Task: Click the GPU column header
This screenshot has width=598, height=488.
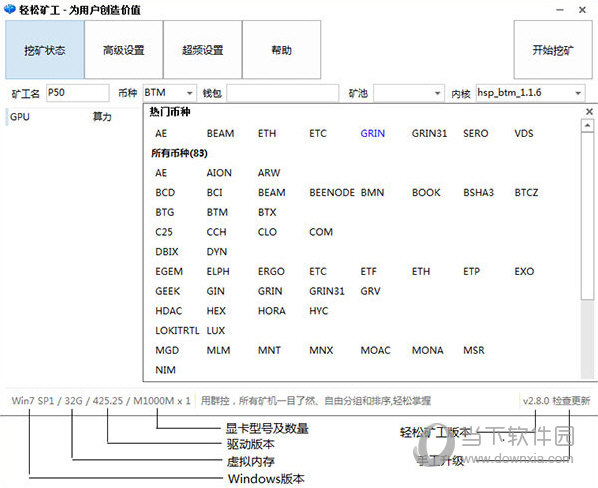Action: click(x=20, y=117)
